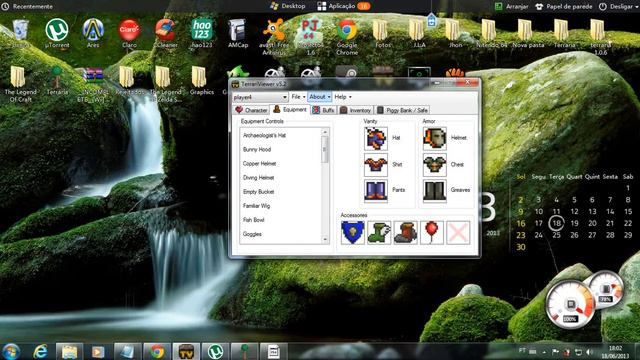Select the AMCap desktop icon
Viewport: 640px width, 360px height.
coord(238,33)
